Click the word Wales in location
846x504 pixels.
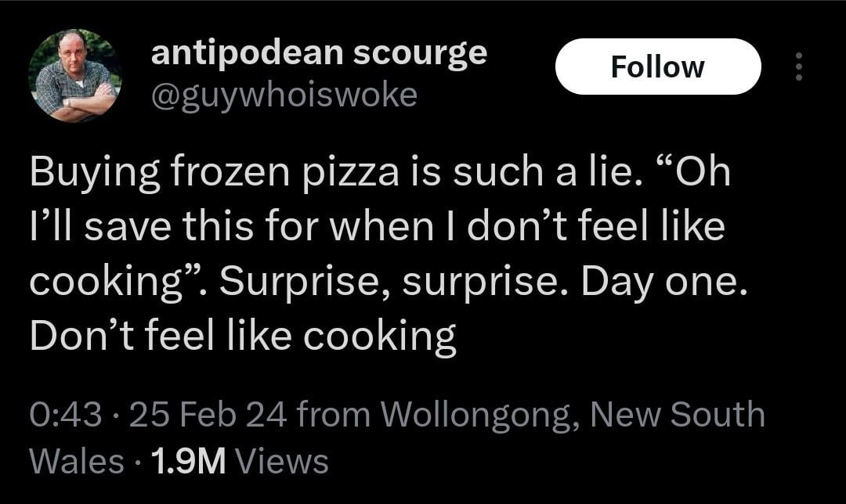coord(76,461)
